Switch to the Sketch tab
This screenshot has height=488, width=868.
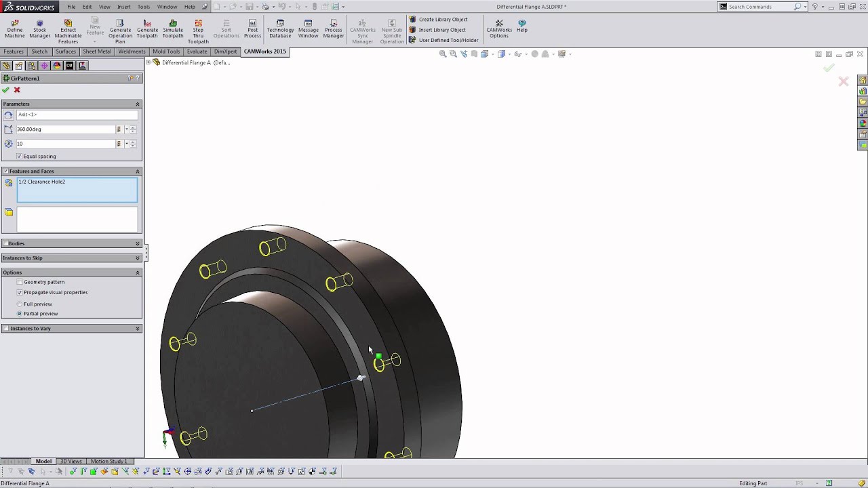point(39,52)
